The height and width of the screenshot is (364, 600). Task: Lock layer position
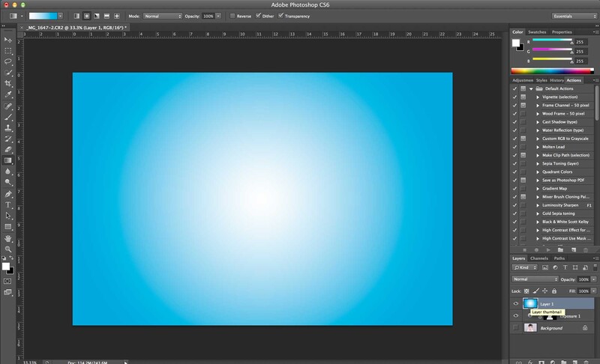545,291
